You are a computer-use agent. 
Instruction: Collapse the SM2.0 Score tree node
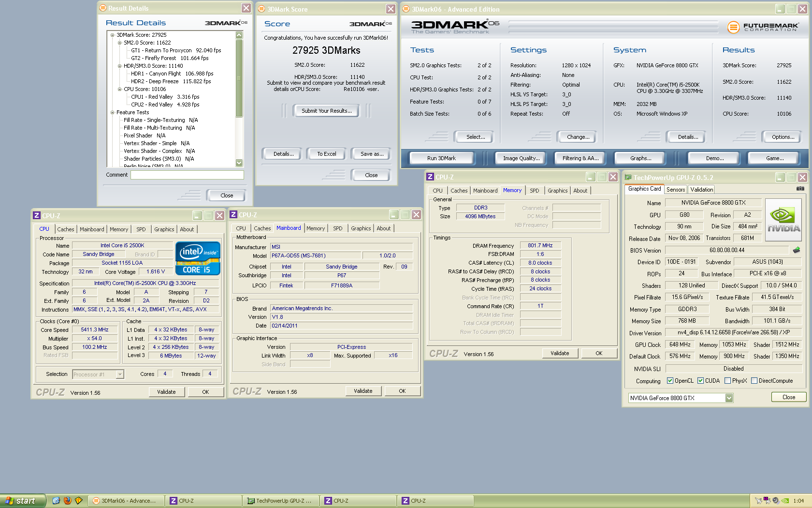(119, 43)
